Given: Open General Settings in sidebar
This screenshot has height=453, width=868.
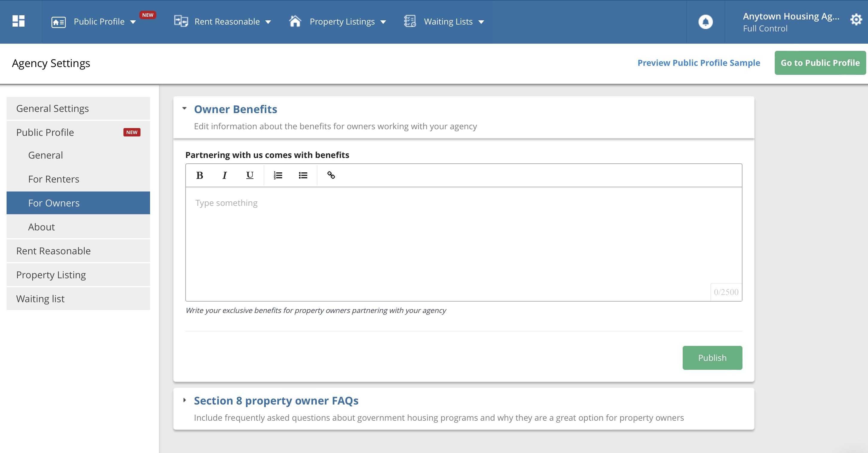Looking at the screenshot, I should tap(53, 109).
